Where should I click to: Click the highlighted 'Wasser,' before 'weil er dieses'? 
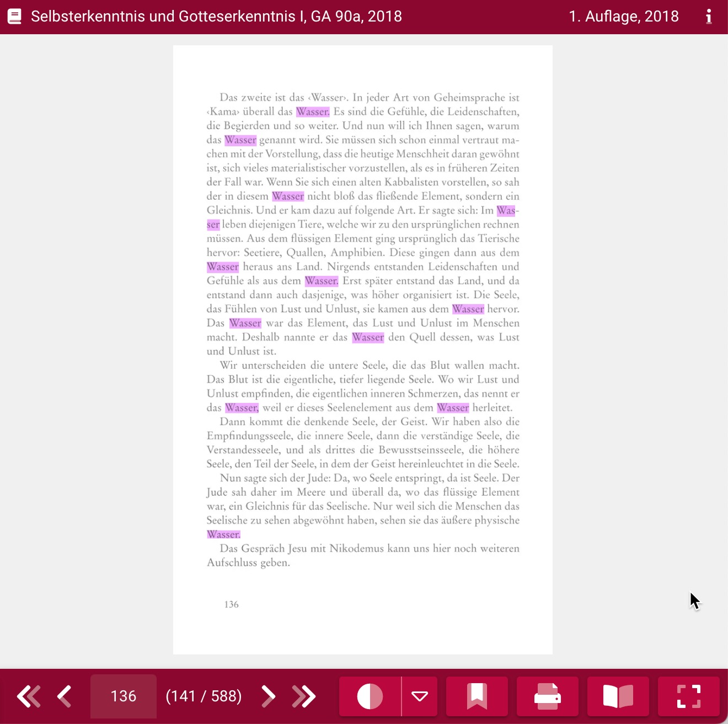click(242, 408)
